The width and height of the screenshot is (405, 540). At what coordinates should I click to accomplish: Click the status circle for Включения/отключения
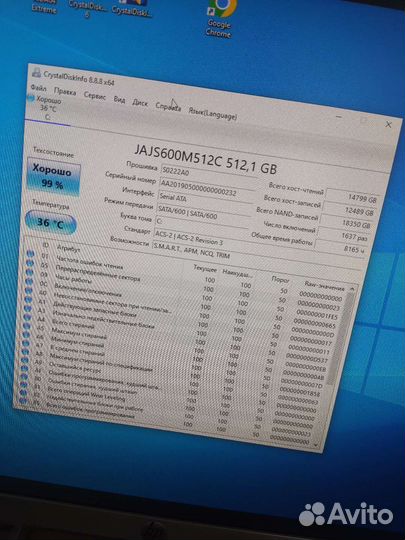point(29,281)
